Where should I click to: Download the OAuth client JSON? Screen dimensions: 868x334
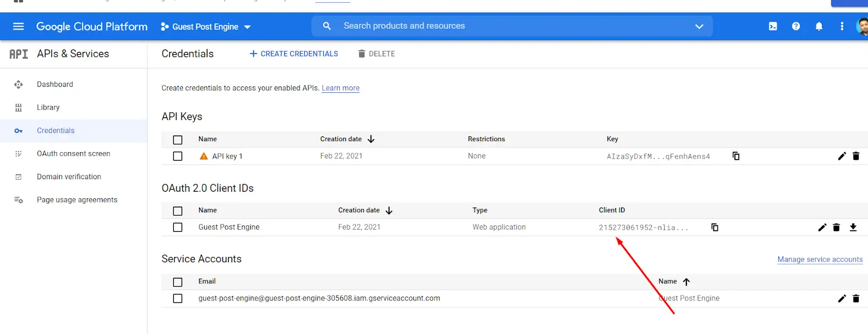[x=853, y=227]
